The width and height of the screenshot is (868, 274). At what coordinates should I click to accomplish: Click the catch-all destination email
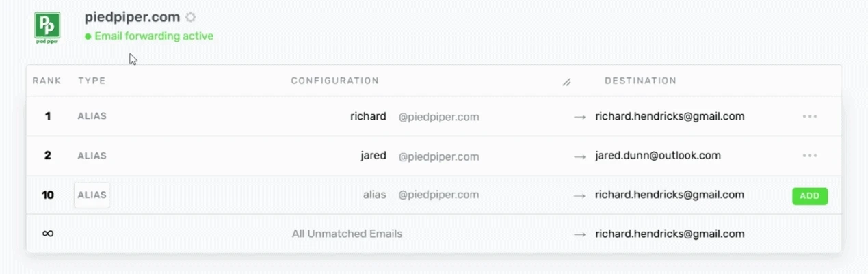point(670,234)
